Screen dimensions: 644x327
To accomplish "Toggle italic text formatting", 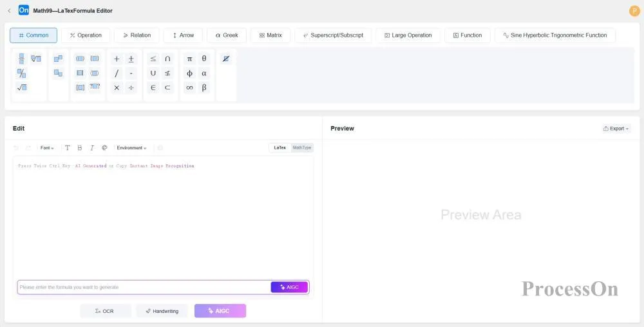I will 92,148.
